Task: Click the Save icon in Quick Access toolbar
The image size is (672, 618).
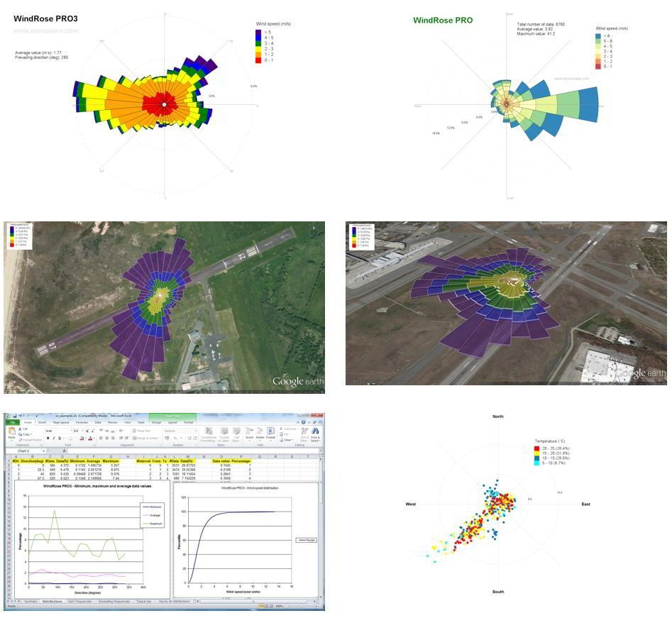Action: point(15,416)
